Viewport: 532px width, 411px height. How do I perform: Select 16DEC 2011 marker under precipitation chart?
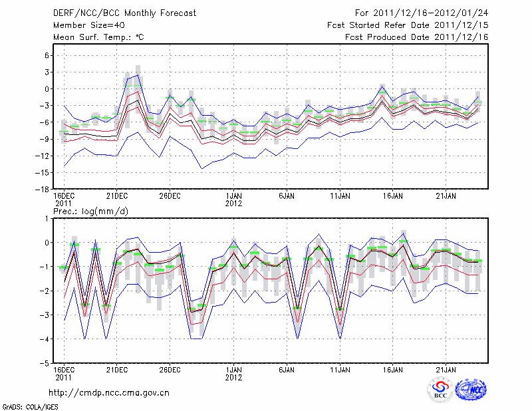tap(63, 372)
